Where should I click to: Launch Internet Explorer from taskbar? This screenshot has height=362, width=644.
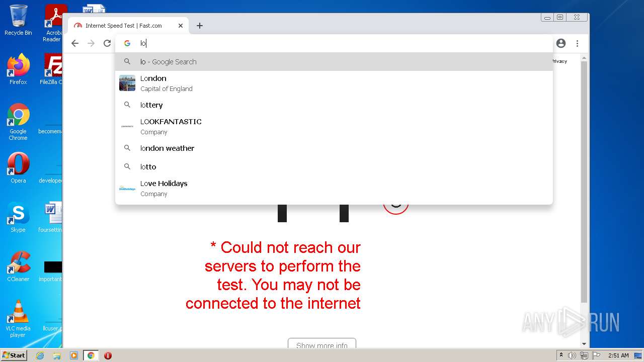[40, 355]
